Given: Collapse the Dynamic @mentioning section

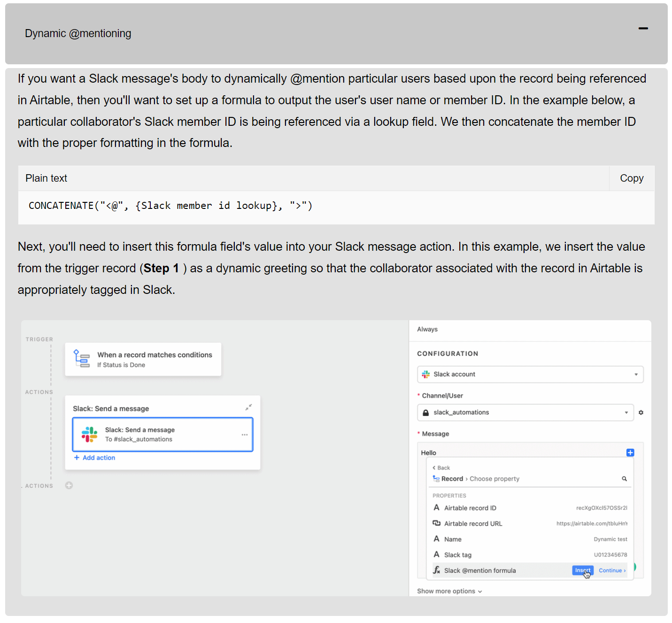Looking at the screenshot, I should pos(643,29).
